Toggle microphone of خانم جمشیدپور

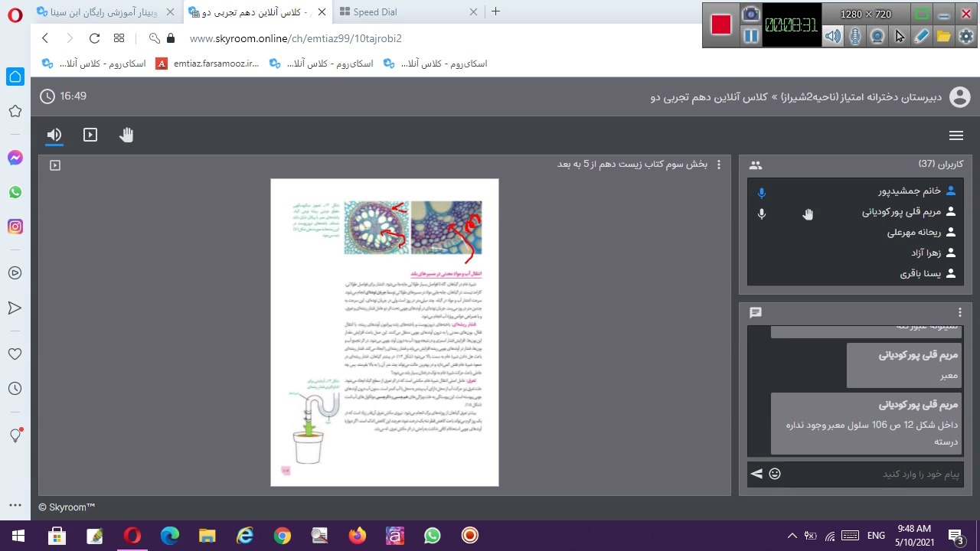[761, 192]
